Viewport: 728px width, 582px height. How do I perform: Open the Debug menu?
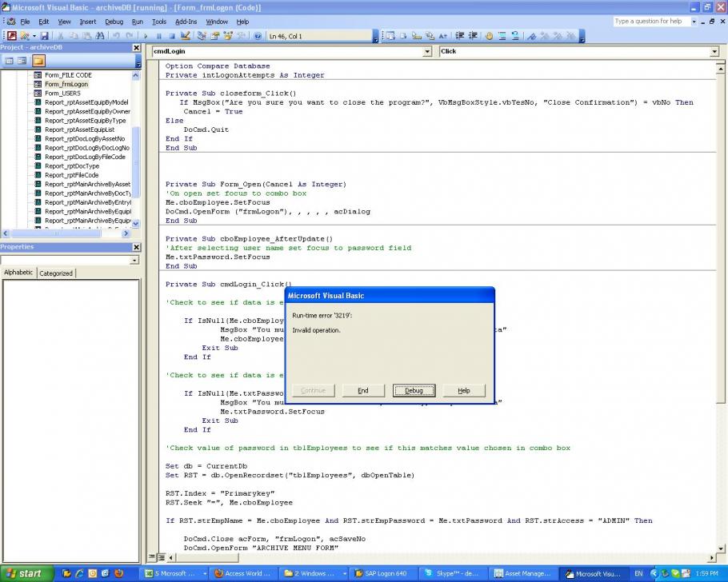[x=114, y=22]
